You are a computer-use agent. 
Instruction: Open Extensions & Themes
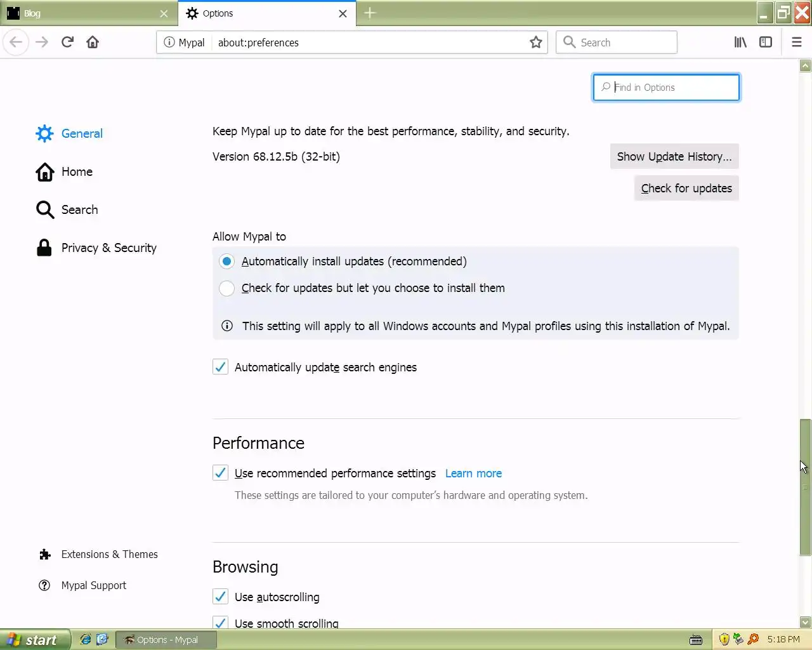tap(98, 555)
